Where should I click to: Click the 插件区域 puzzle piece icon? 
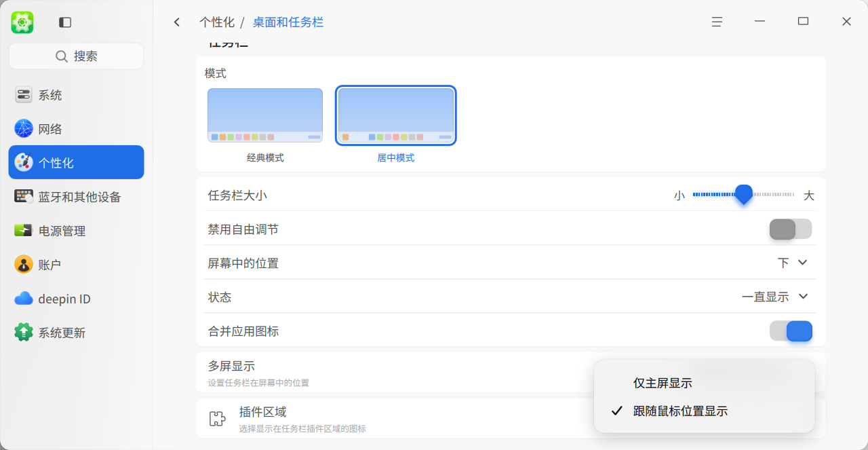(x=217, y=418)
